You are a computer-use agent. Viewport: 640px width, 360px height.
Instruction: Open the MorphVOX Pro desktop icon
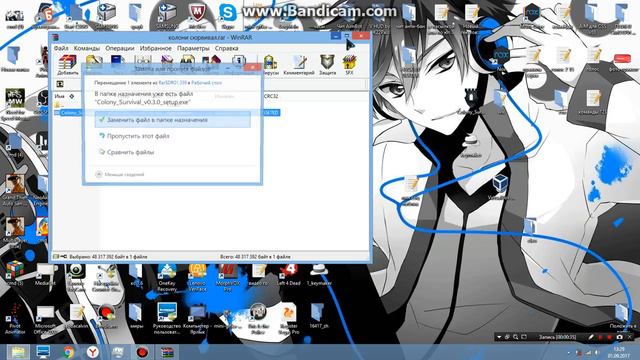point(227,278)
